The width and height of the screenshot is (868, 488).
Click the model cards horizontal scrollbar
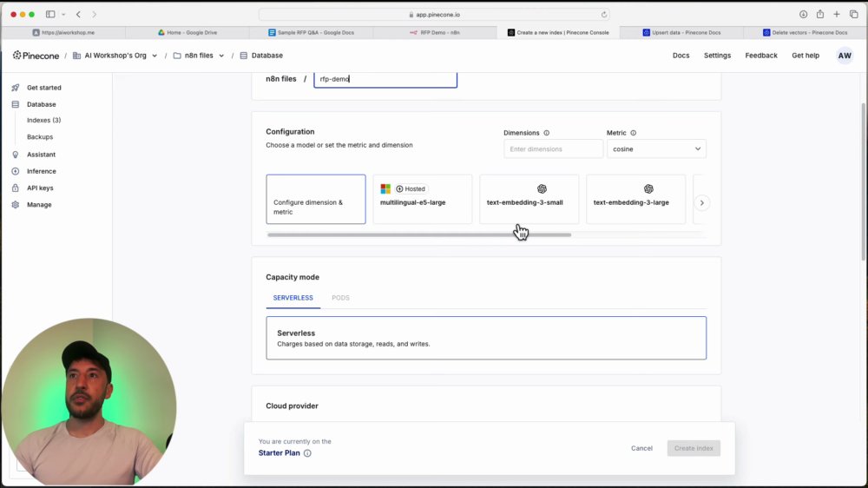pyautogui.click(x=419, y=234)
